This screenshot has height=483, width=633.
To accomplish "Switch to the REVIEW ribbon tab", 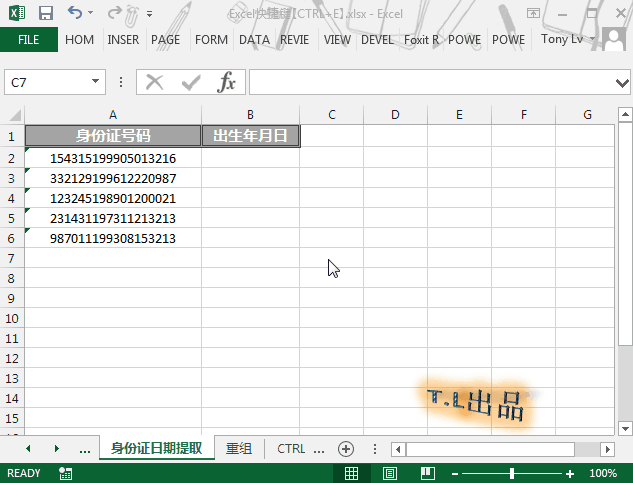I will pos(295,40).
